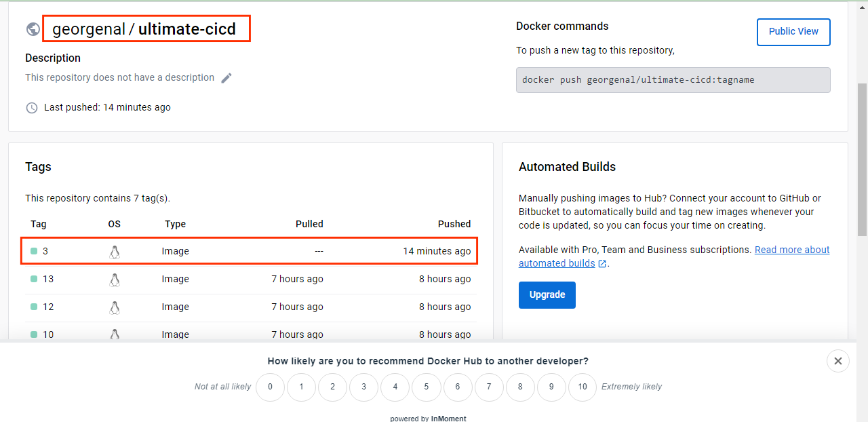Screen dimensions: 868x422
Task: Click the penguin OS icon for tag 10
Action: click(x=115, y=334)
